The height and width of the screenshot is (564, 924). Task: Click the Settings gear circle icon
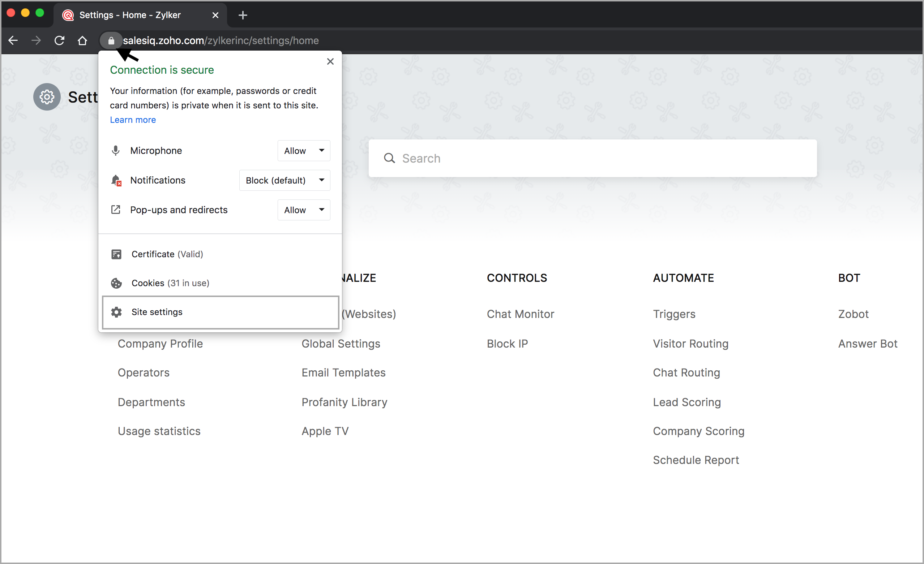point(47,97)
